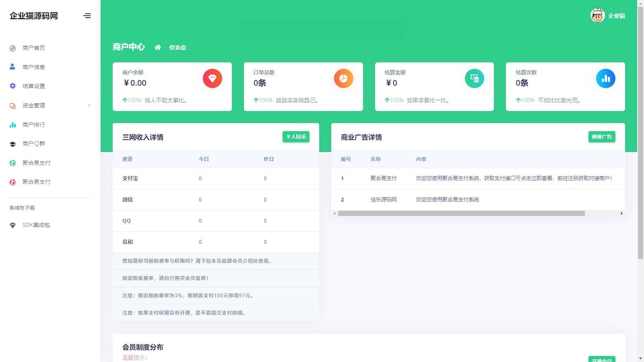Collapse the sidebar with the hamburger icon
This screenshot has width=644, height=362.
click(x=87, y=16)
